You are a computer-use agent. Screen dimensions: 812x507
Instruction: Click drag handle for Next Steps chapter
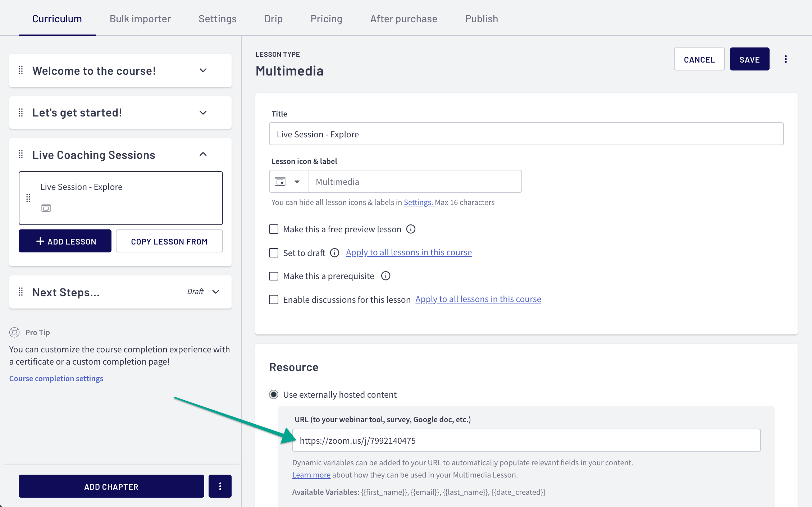click(x=21, y=292)
